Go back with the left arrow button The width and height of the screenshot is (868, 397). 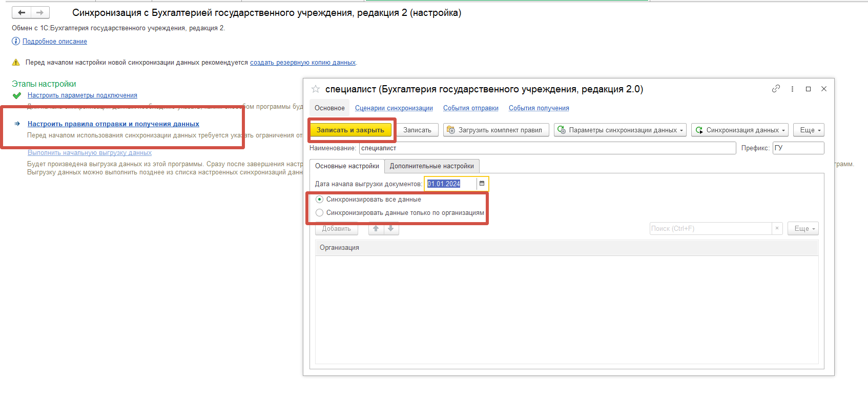tap(22, 12)
